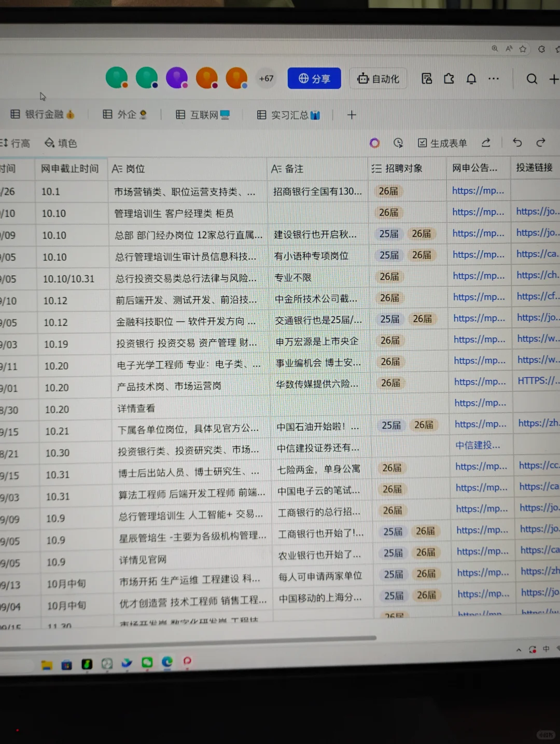The image size is (560, 744).
Task: Toggle the 中 input method indicator
Action: 546,649
